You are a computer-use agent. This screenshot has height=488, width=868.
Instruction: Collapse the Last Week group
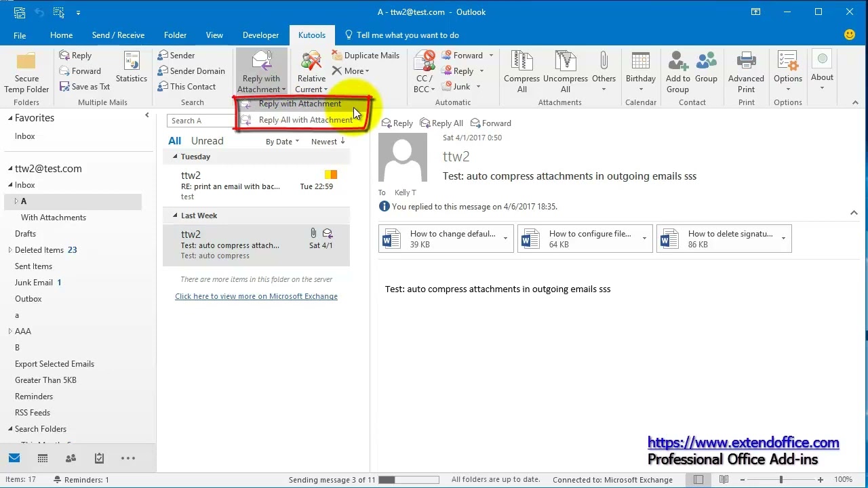175,216
